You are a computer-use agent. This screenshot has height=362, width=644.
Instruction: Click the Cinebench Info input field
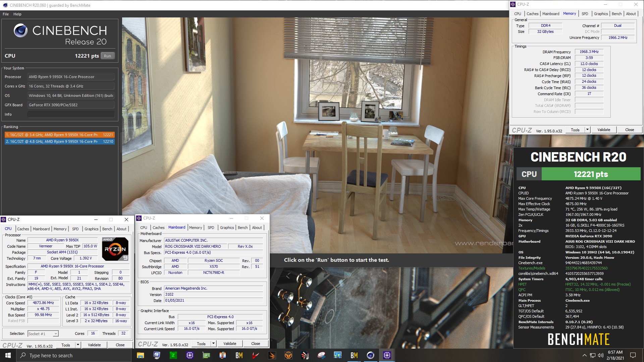(x=71, y=114)
